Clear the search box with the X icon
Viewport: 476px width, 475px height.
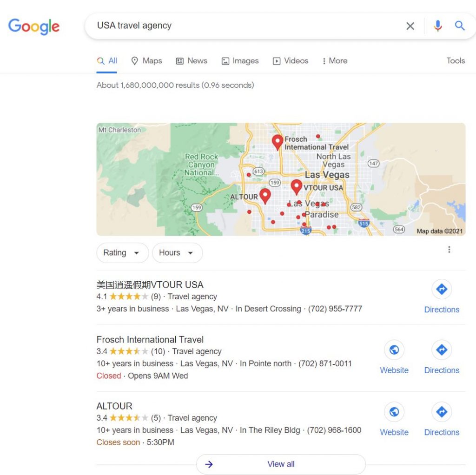[x=410, y=26]
